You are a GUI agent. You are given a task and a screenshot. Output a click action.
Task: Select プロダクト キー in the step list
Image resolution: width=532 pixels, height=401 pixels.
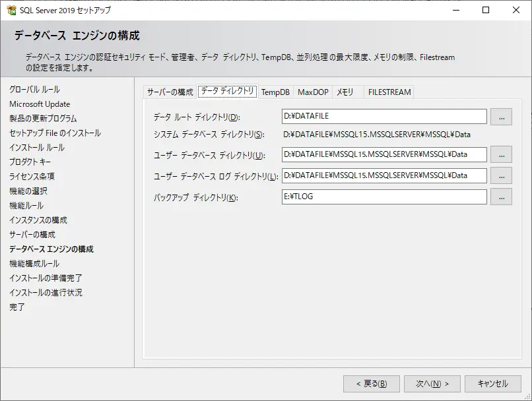click(x=30, y=162)
